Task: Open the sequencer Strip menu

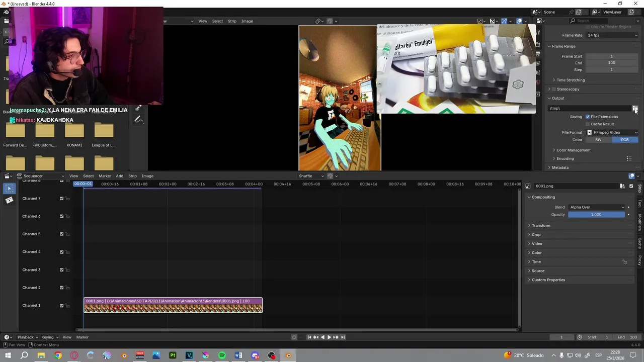Action: point(132,176)
